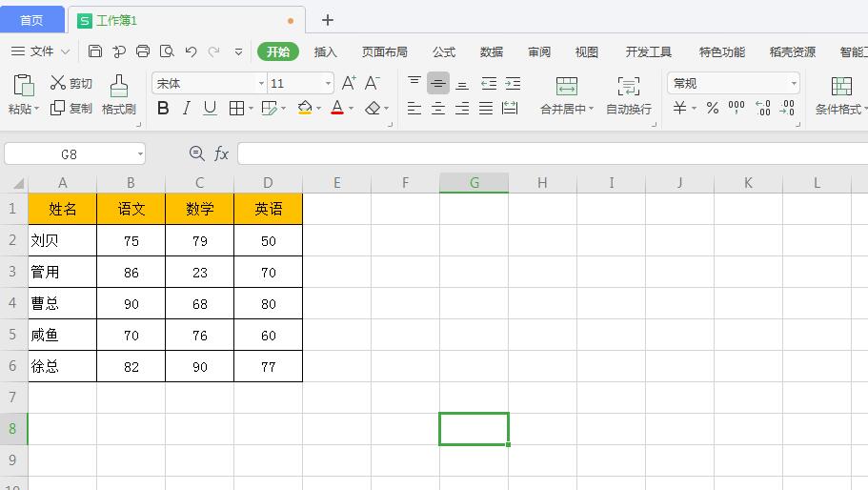The width and height of the screenshot is (868, 490).
Task: Click the eraser clear format icon
Action: 373,108
